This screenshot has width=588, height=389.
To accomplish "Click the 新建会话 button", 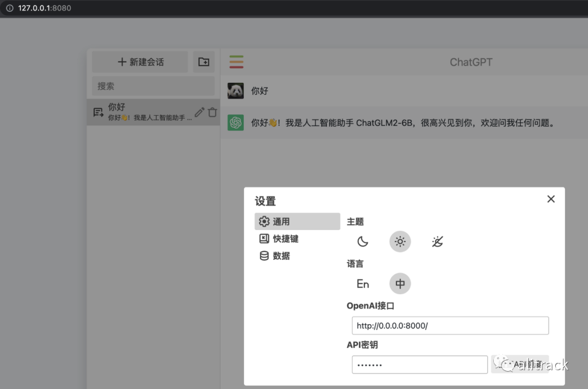I will tap(140, 62).
